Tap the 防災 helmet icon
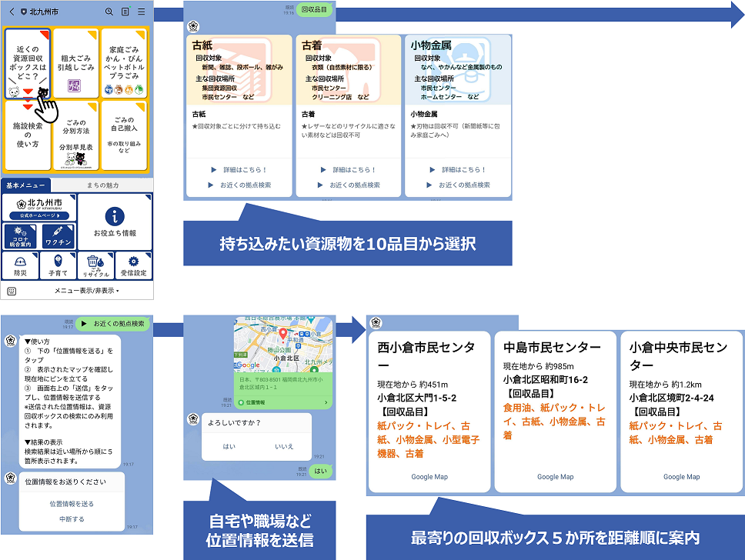 [20, 262]
